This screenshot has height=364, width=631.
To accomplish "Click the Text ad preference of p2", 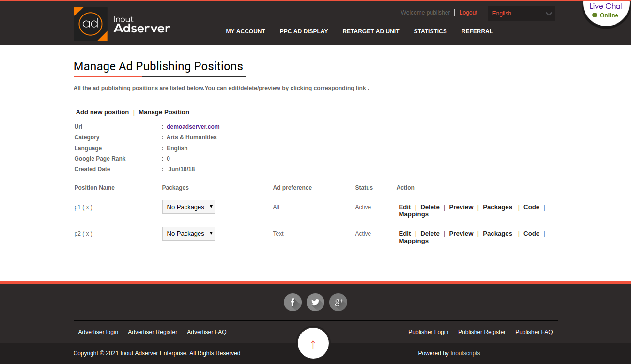I will 278,234.
